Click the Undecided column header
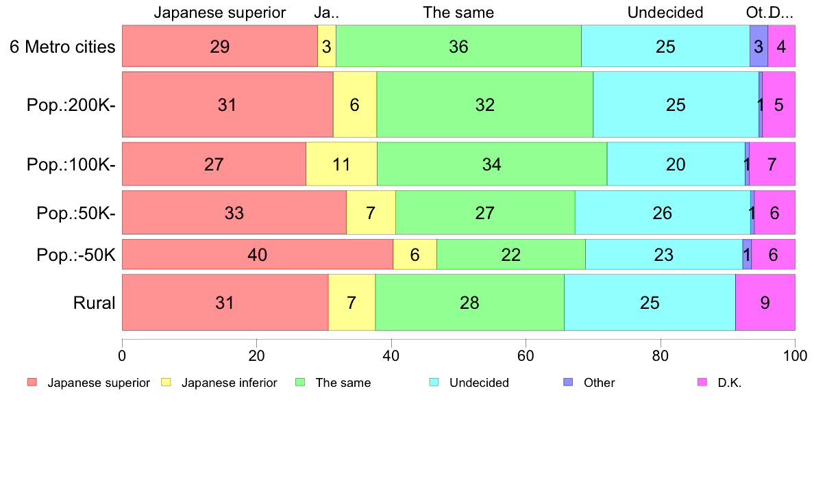 (665, 12)
